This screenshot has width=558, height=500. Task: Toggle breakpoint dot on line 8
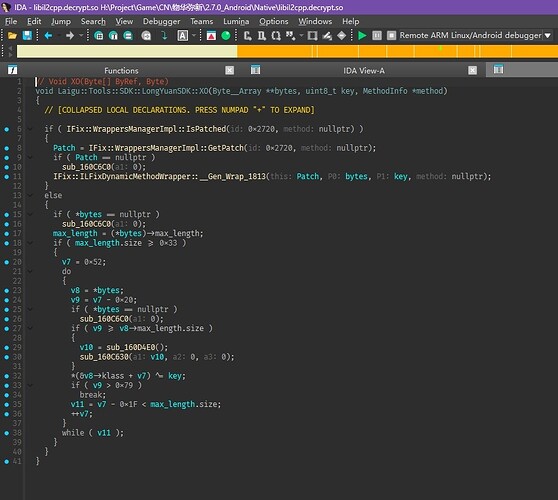tap(7, 148)
